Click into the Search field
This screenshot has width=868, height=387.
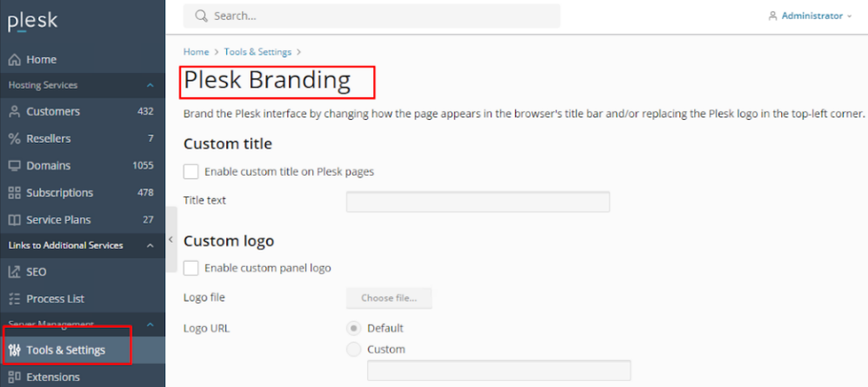(371, 16)
